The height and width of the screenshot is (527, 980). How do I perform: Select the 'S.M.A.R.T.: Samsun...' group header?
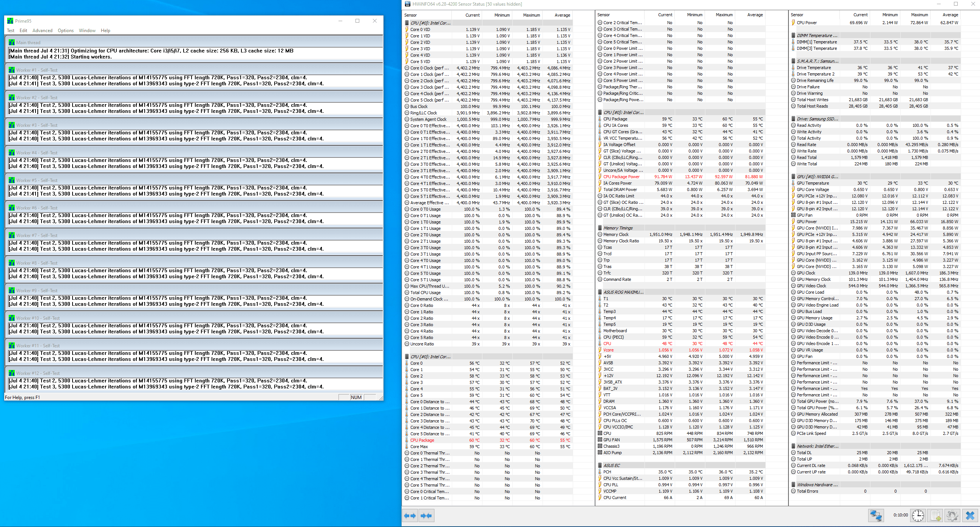[x=875, y=61]
